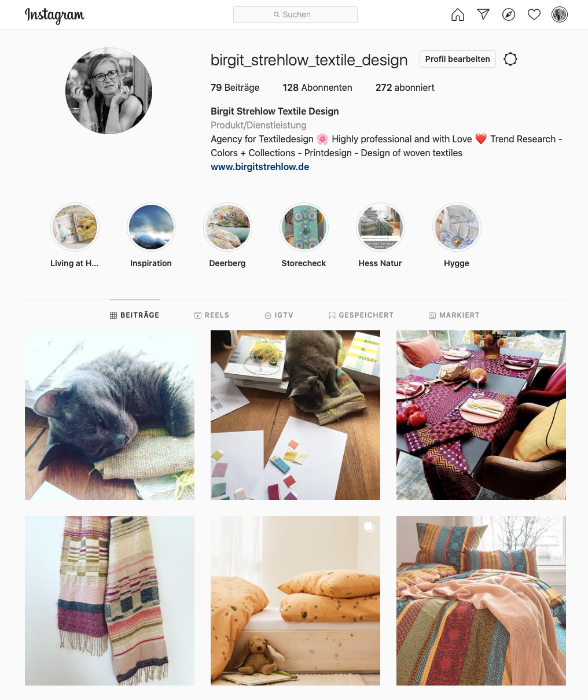Switch to the REELS tab
Viewport: 588px width, 700px height.
point(212,315)
